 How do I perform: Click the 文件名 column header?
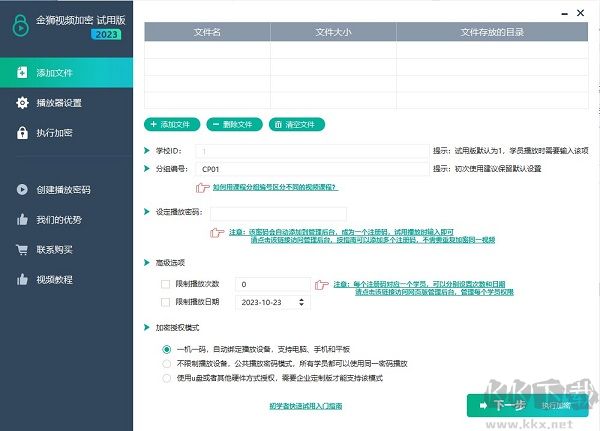tap(207, 32)
